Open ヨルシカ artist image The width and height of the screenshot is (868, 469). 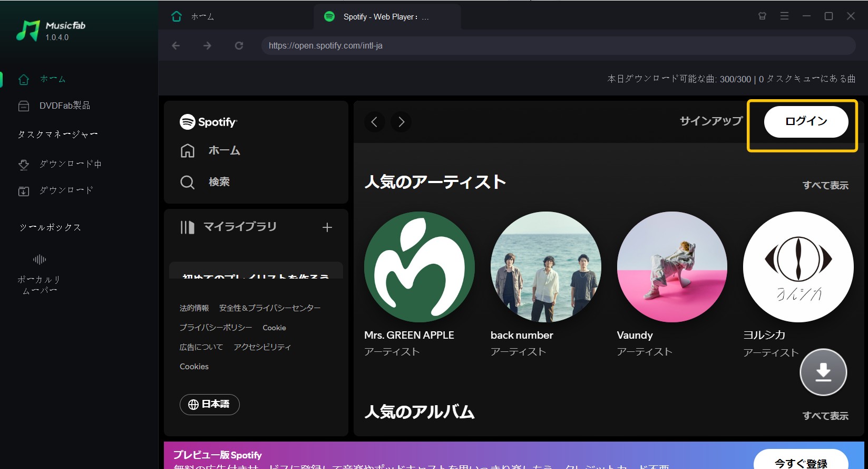798,267
